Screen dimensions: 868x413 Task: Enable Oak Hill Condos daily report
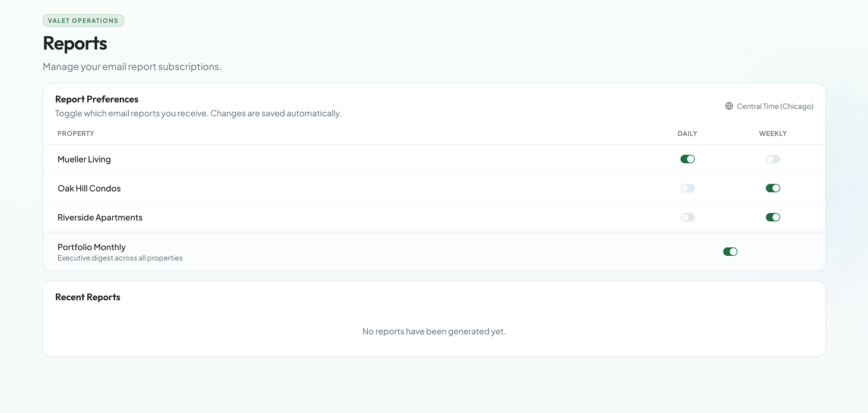pyautogui.click(x=687, y=188)
